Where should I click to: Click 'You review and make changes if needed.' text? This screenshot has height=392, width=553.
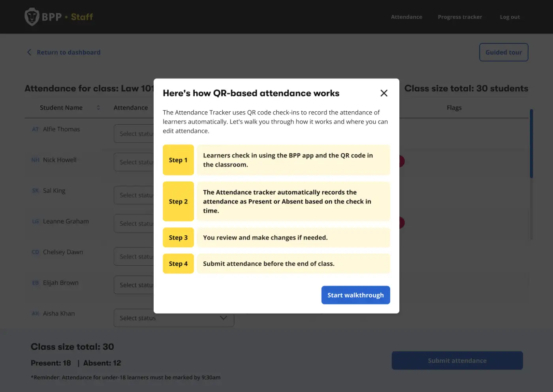[x=265, y=238]
